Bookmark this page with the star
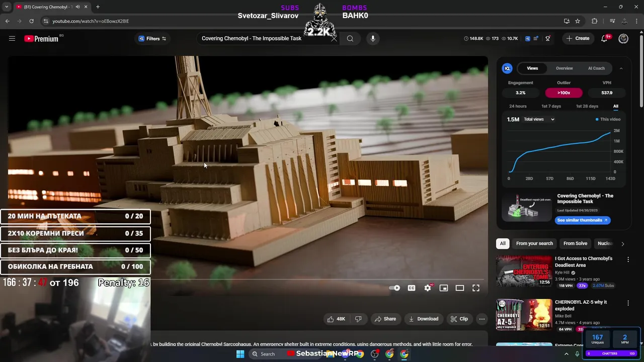Viewport: 644px width, 362px height. 578,21
